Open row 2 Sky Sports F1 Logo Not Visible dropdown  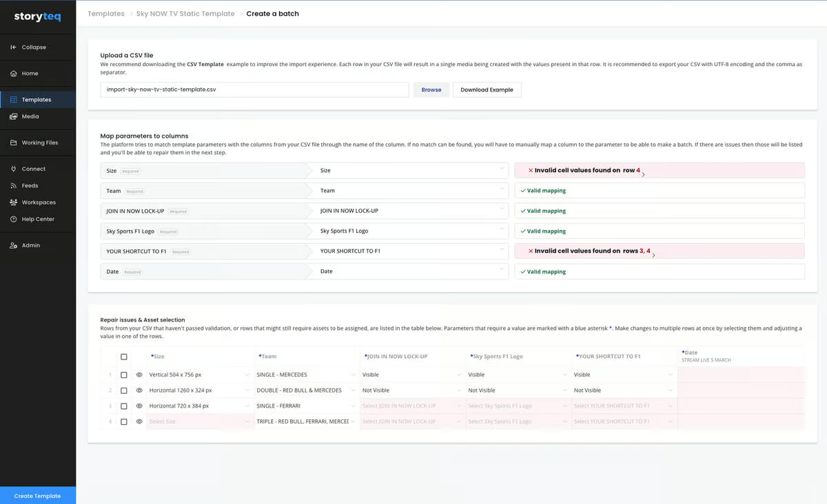(518, 390)
